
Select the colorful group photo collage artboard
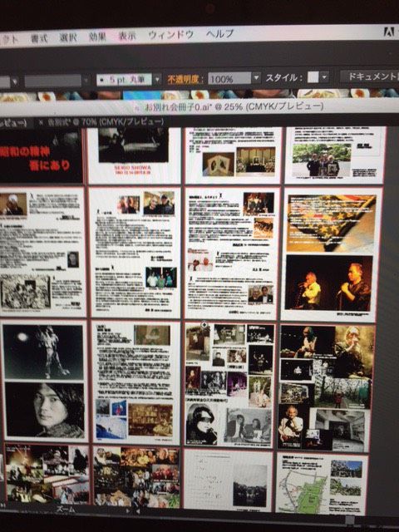point(136,477)
